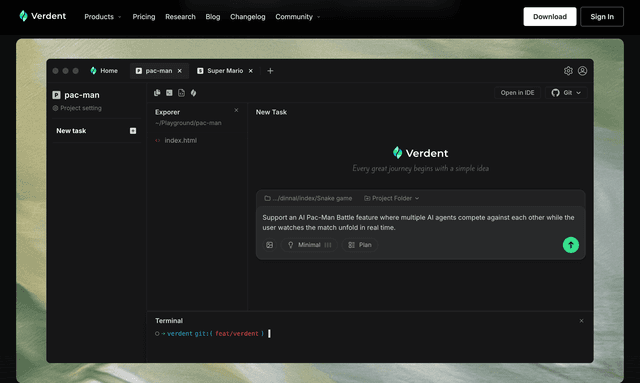
Task: Expand the Project Folder dropdown
Action: 391,198
